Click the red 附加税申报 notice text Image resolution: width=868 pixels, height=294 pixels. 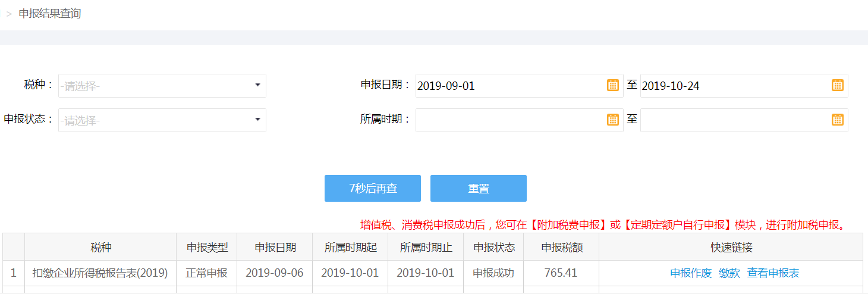(x=603, y=225)
